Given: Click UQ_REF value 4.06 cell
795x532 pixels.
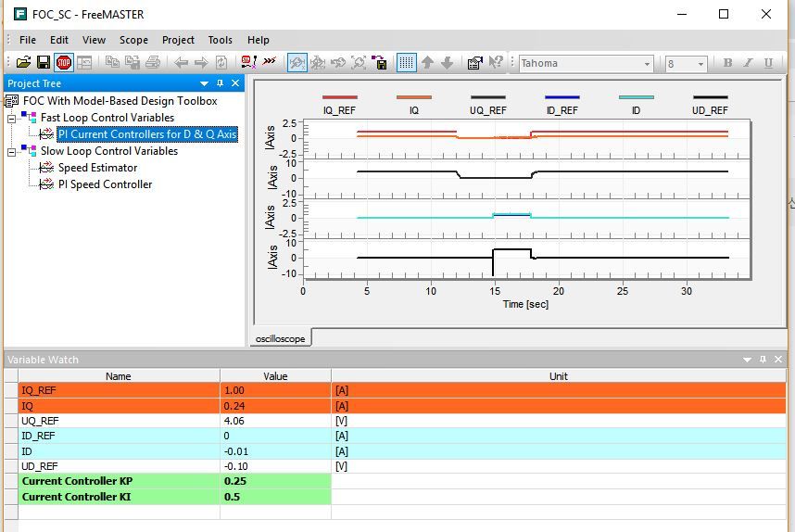Looking at the screenshot, I should tap(275, 421).
